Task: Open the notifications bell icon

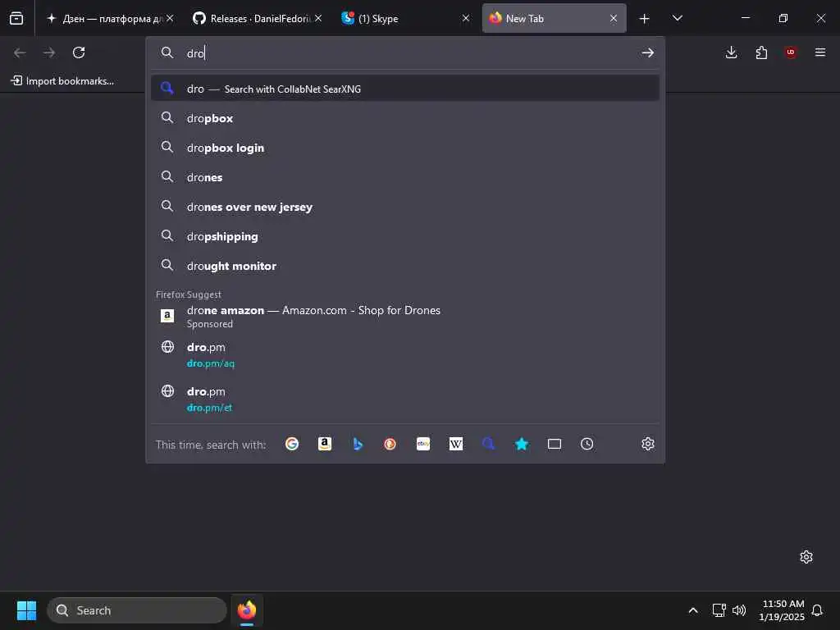Action: [x=817, y=610]
